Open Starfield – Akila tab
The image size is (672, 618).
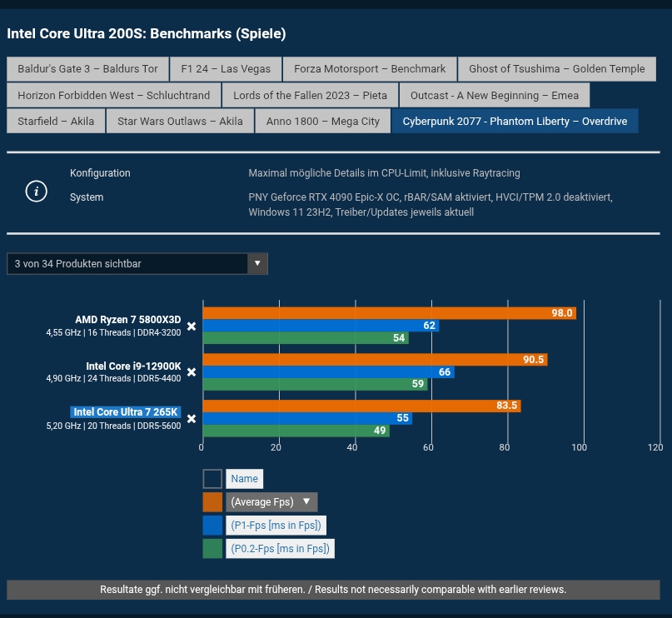point(56,122)
